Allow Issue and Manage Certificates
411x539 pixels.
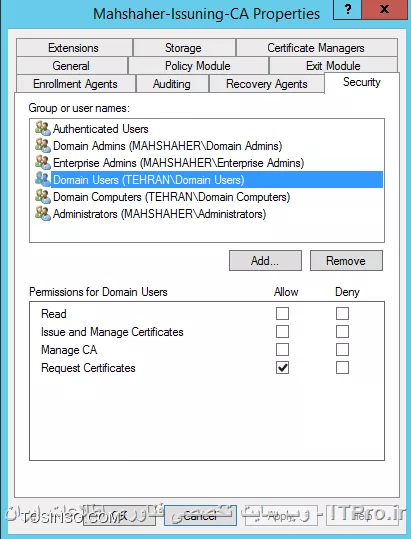[282, 332]
